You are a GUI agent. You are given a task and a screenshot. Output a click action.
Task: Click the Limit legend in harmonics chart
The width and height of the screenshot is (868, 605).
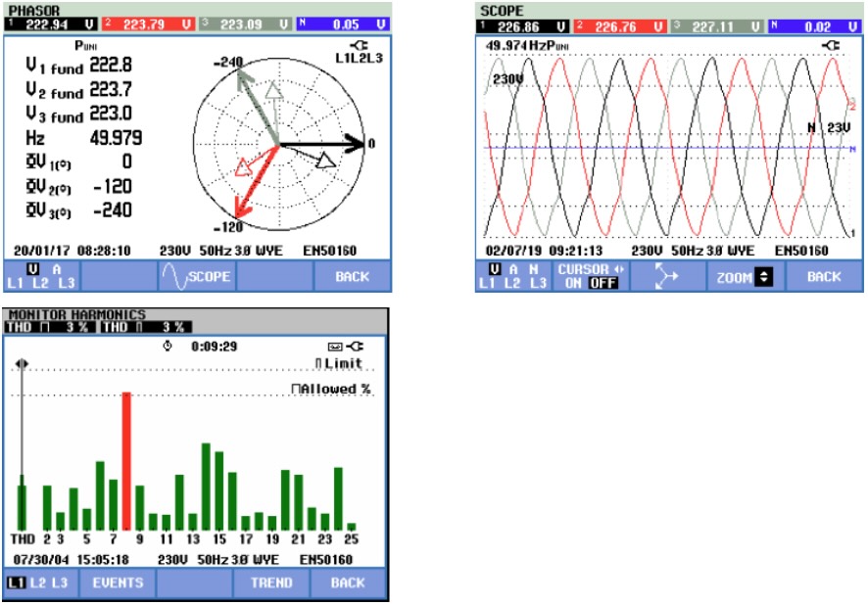[339, 363]
